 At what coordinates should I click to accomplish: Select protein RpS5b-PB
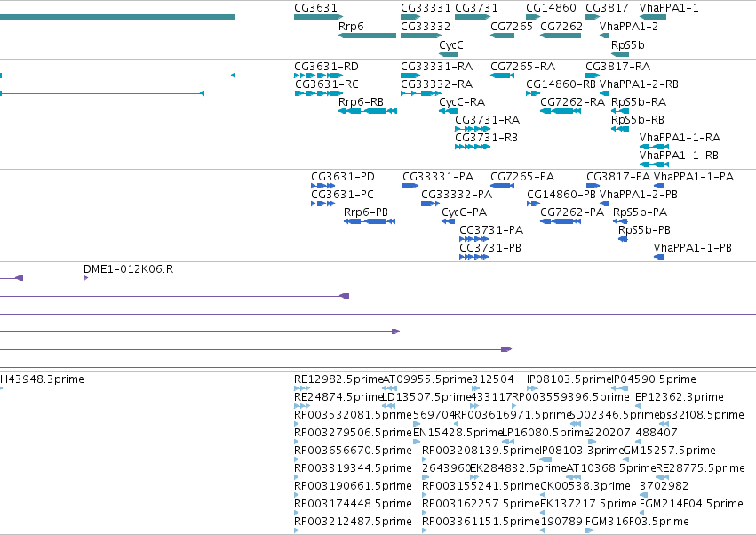(x=645, y=229)
